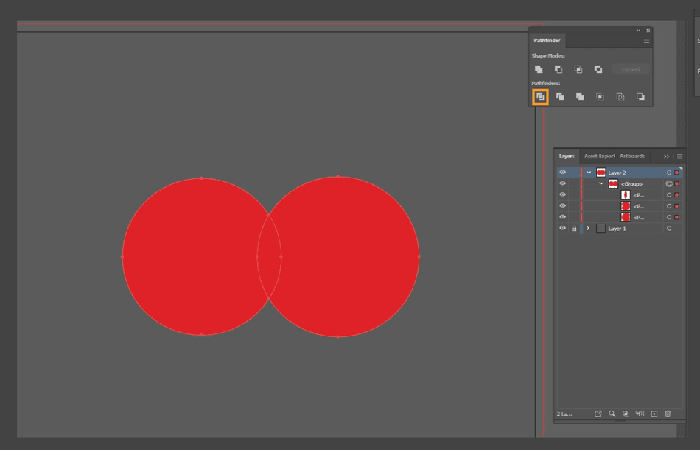Click third path thumbnail under Group
This screenshot has width=700, height=450.
[x=625, y=217]
